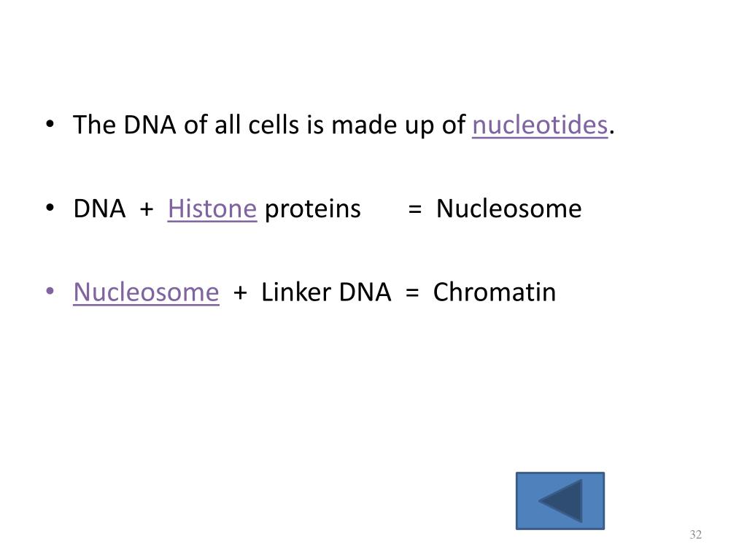Click the blue back arrow button
This screenshot has width=747, height=560.
[x=560, y=500]
